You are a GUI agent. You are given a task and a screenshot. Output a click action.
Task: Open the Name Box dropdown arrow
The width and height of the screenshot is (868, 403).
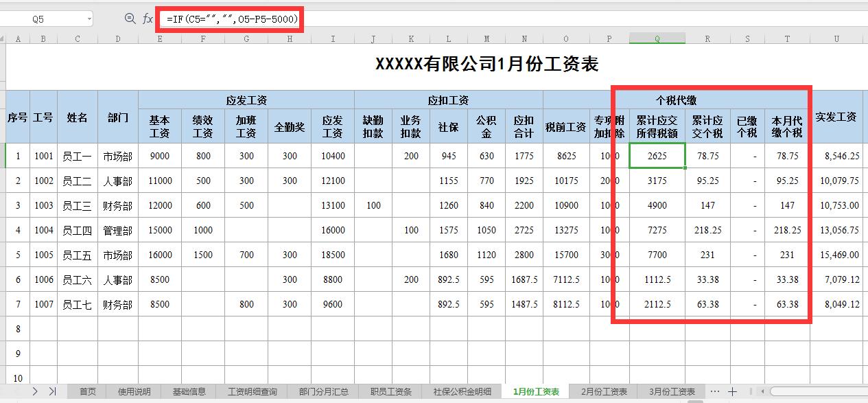point(88,19)
